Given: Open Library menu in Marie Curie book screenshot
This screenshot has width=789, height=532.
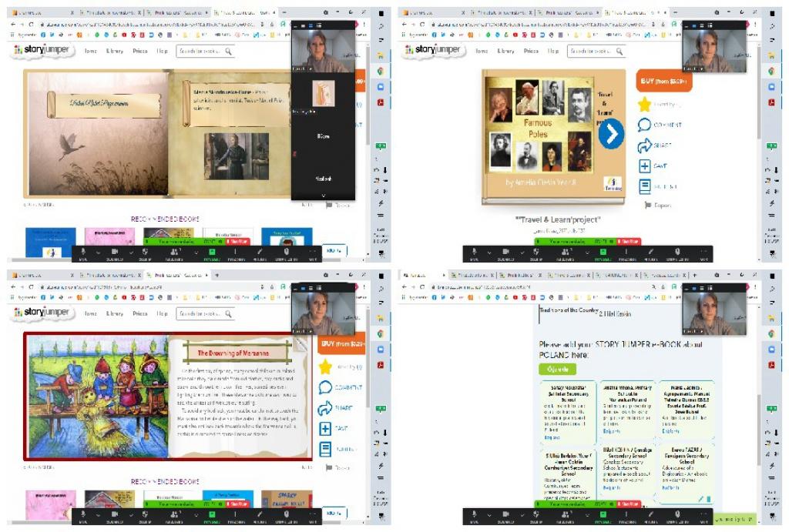Looking at the screenshot, I should 114,51.
